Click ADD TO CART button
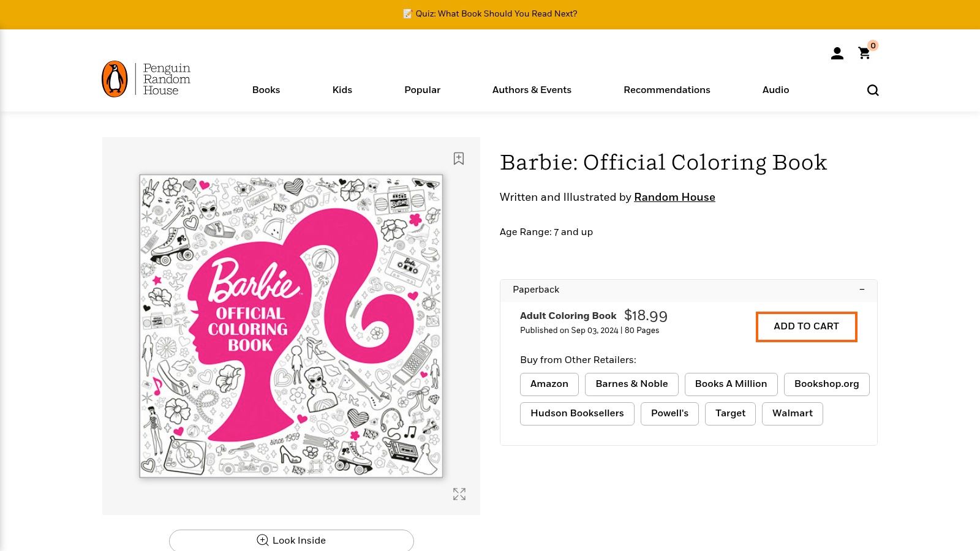 click(806, 326)
